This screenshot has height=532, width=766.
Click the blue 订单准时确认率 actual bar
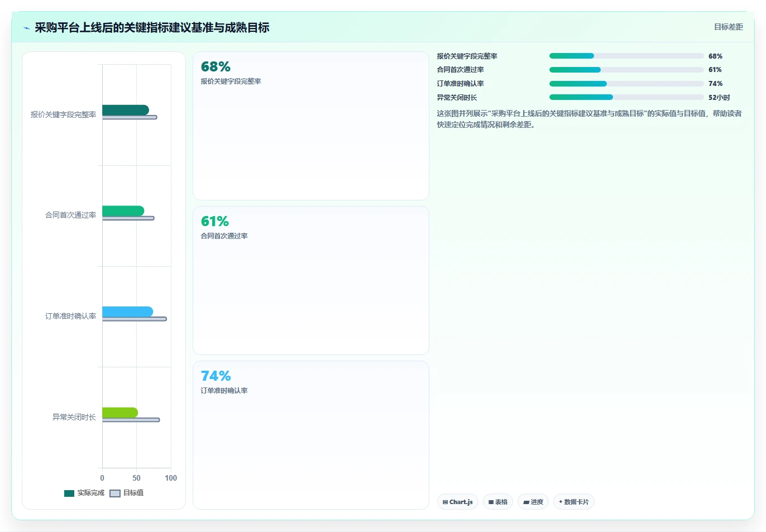pos(127,311)
